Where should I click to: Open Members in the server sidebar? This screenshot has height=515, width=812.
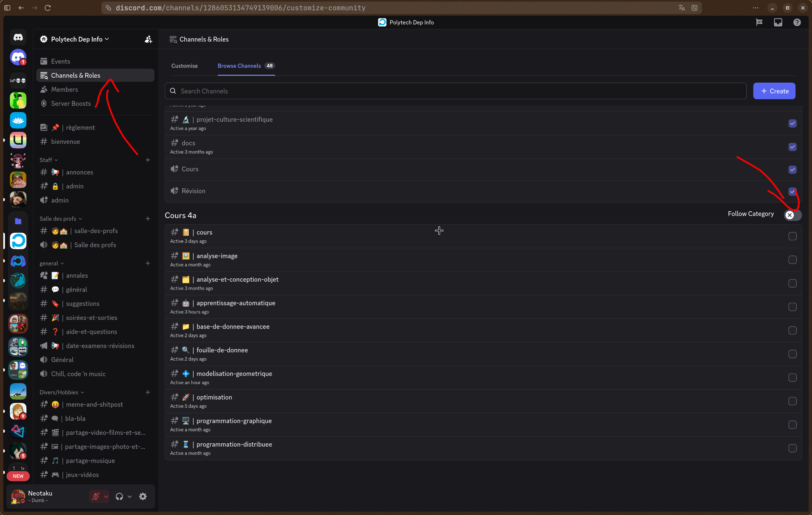pos(64,90)
